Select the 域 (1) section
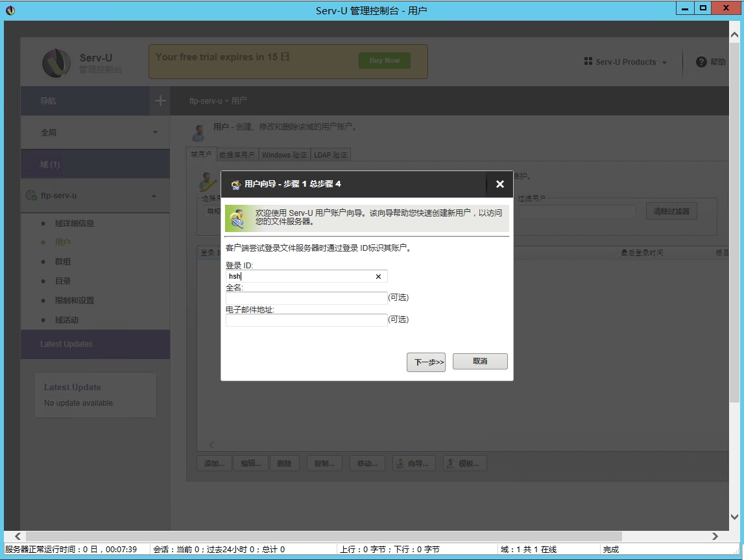Screen dimensions: 744x560 95,165
